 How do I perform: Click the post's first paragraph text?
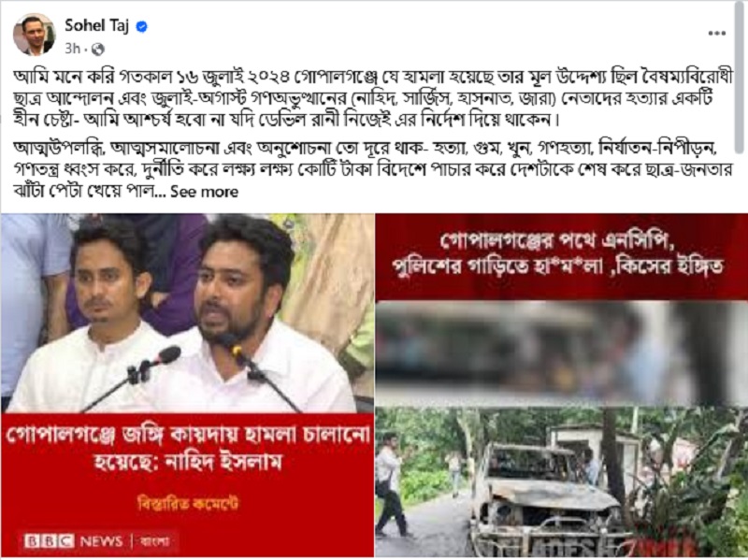pyautogui.click(x=372, y=98)
